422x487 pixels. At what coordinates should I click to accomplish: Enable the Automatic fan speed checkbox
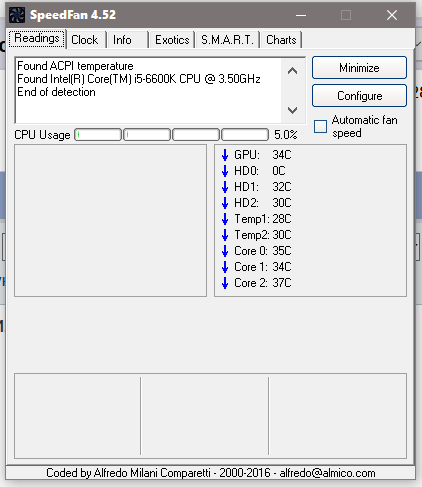click(320, 127)
